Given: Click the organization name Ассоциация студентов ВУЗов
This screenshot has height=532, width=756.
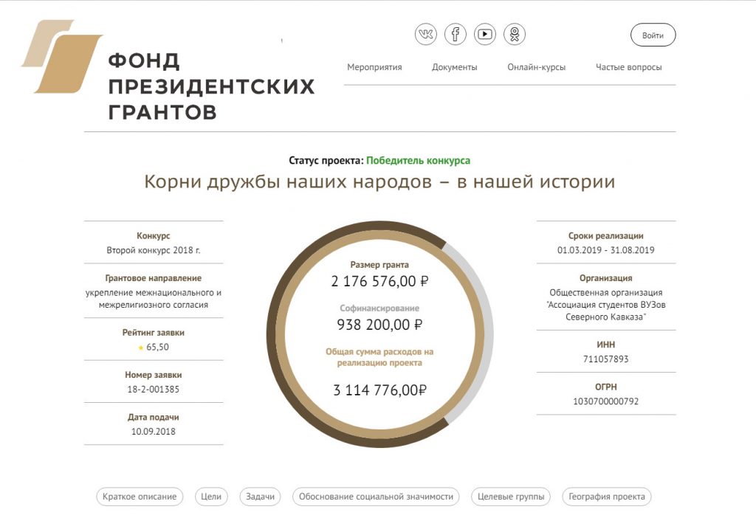Looking at the screenshot, I should [x=606, y=305].
